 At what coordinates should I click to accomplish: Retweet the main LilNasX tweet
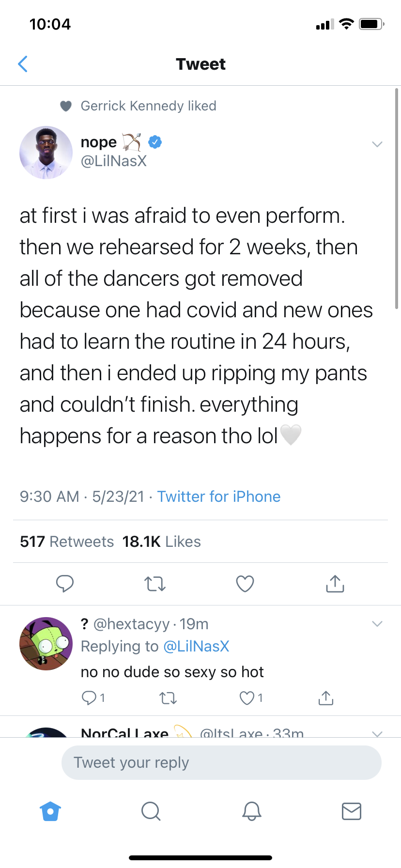point(155,584)
